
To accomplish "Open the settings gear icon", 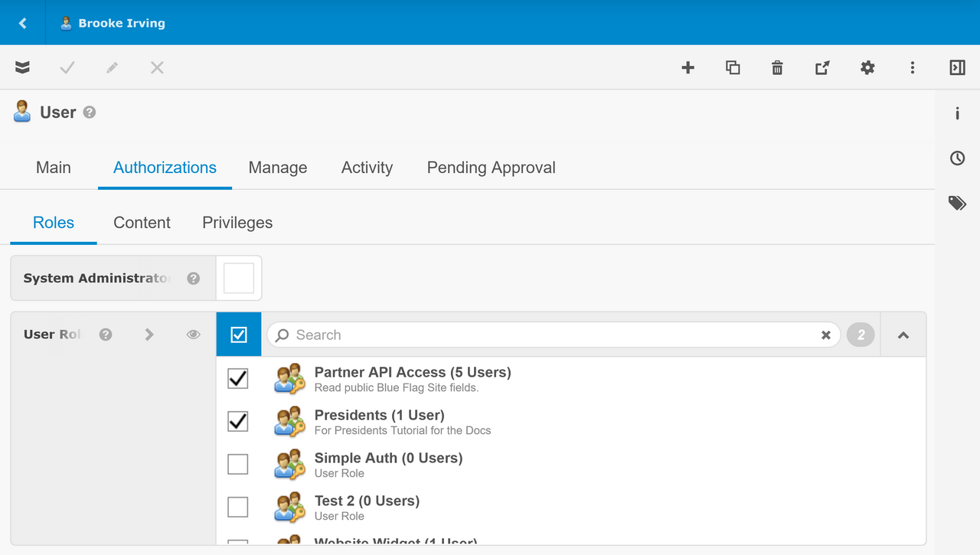I will click(867, 68).
